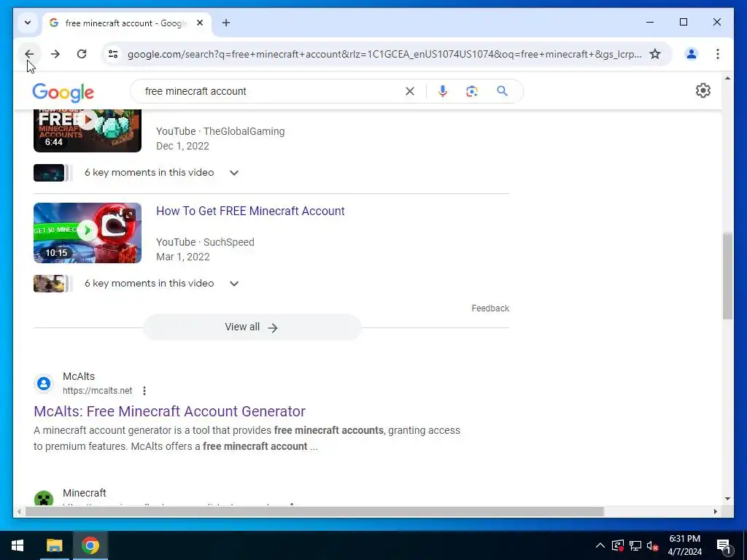
Task: Click vertical scrollbar thumb
Action: point(727,276)
